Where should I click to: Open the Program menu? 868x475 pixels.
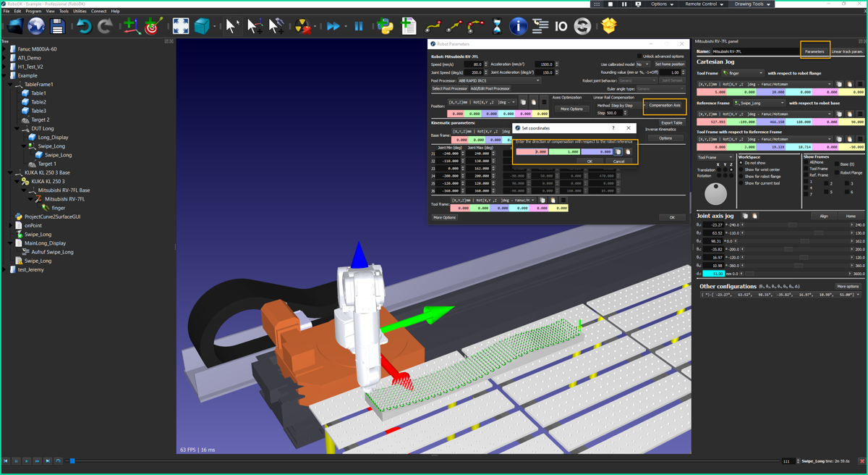click(33, 12)
